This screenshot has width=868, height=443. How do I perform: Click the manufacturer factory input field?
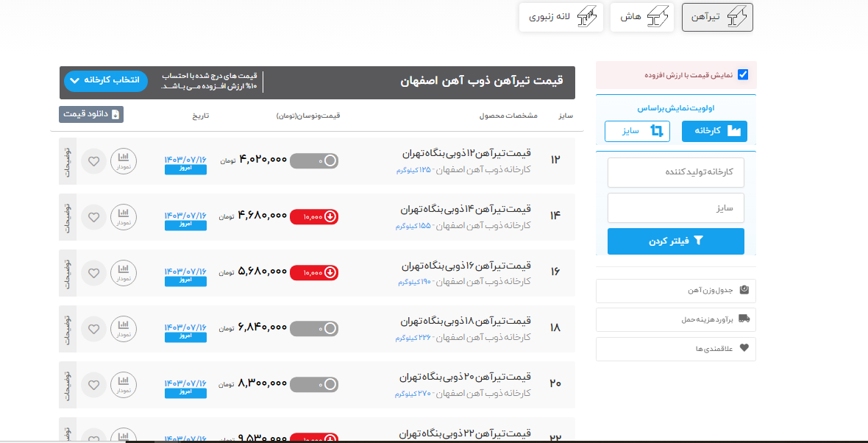[x=675, y=172]
